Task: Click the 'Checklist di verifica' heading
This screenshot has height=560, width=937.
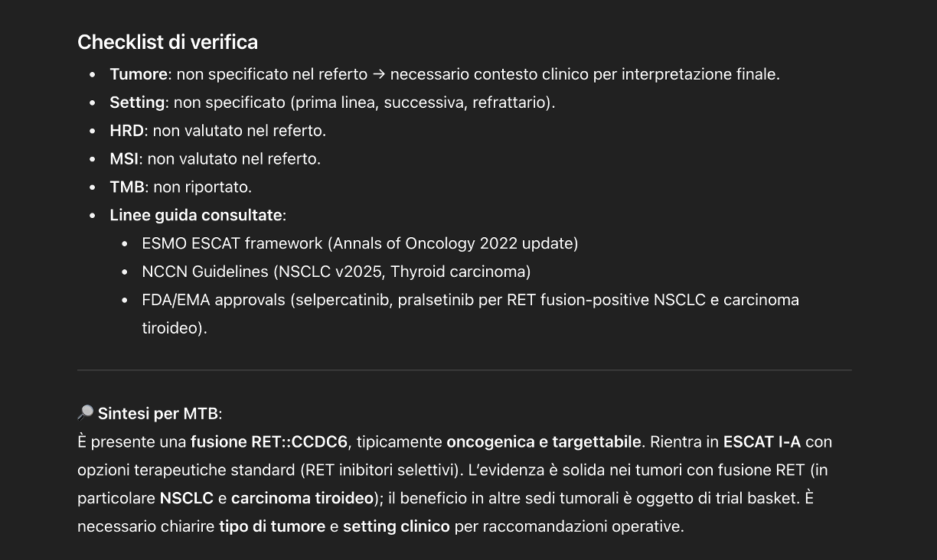Action: click(168, 42)
